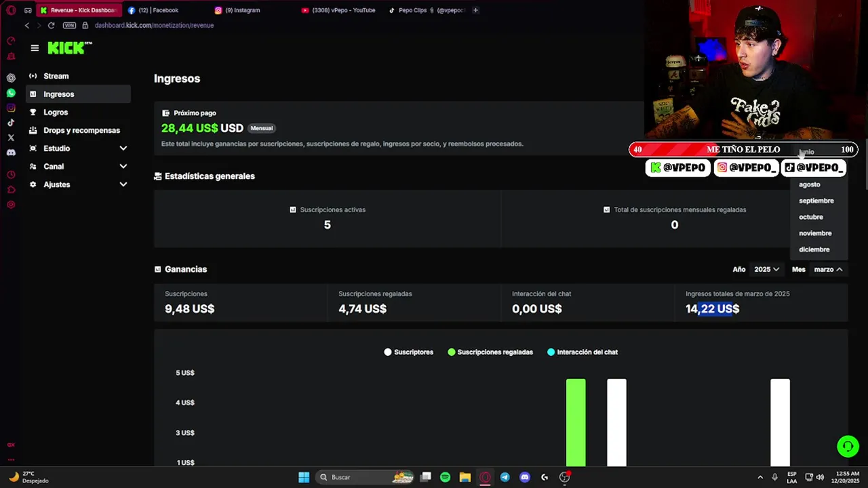Open Task View from the taskbar
This screenshot has width=868, height=488.
coord(425,477)
